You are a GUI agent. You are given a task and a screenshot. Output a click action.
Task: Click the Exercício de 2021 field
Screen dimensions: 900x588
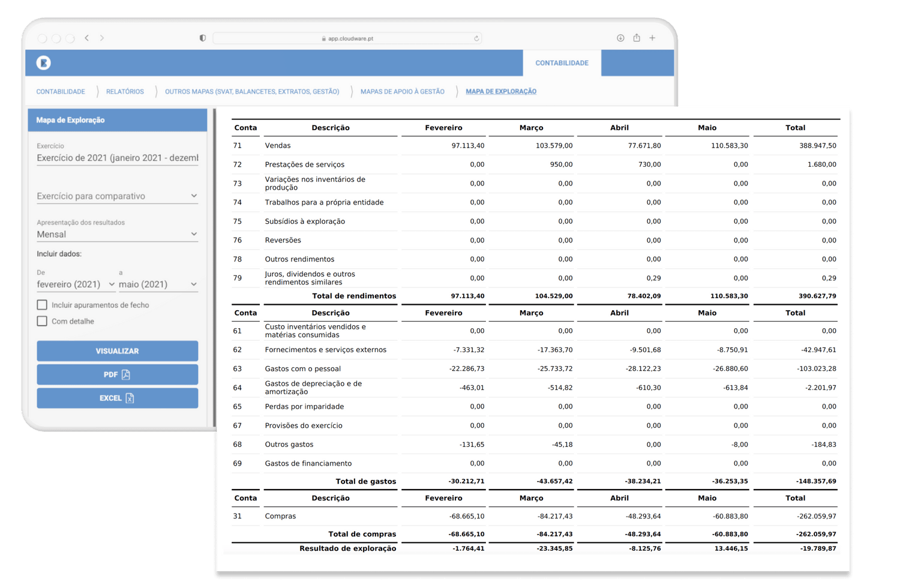pyautogui.click(x=118, y=158)
